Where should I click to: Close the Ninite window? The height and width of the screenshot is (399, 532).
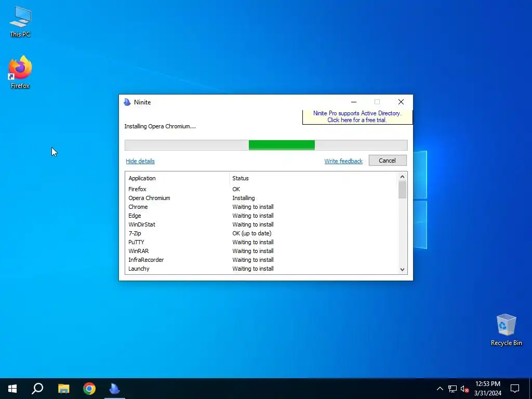pyautogui.click(x=401, y=102)
